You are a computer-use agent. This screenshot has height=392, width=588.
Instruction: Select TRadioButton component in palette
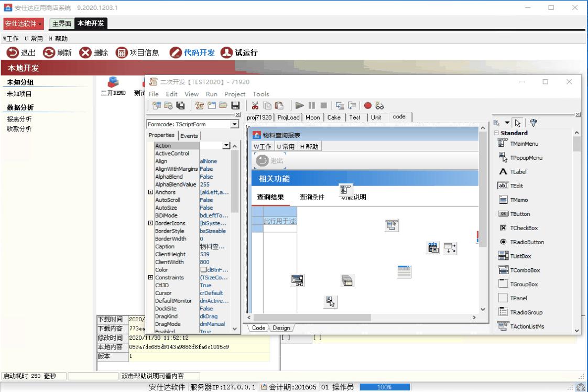point(521,242)
